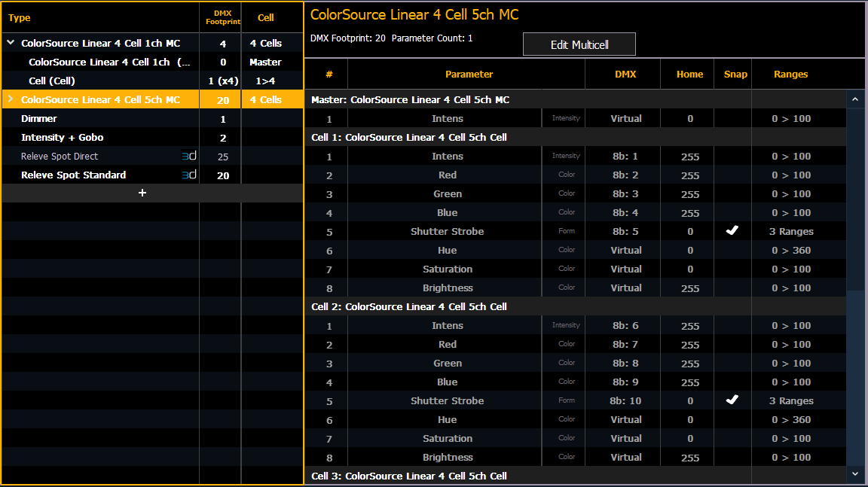The image size is (868, 487).
Task: Select ColorSource Linear 4 Cell 1ch child row
Action: pos(152,62)
